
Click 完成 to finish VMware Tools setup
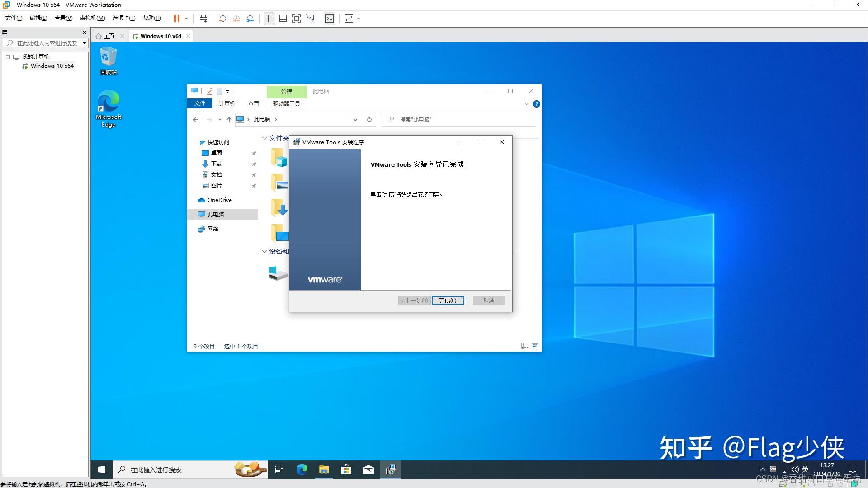[448, 300]
